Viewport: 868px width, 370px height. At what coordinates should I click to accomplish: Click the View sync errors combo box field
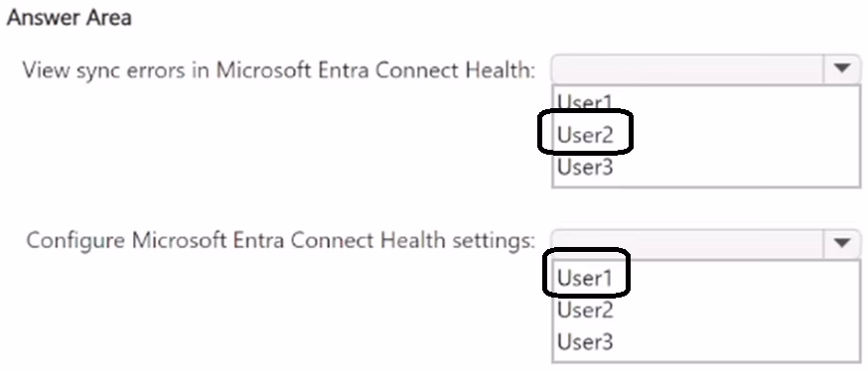[x=706, y=68]
